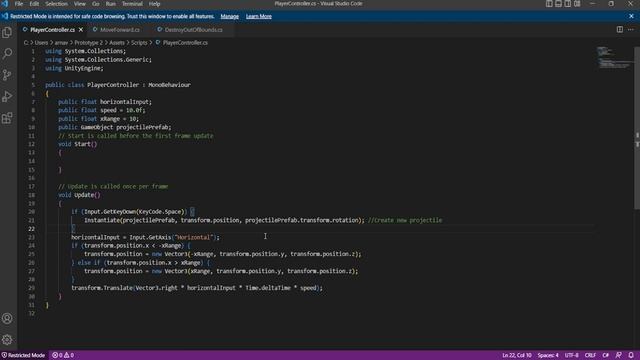The height and width of the screenshot is (360, 640).
Task: Click the void Update() method name
Action: 84,195
